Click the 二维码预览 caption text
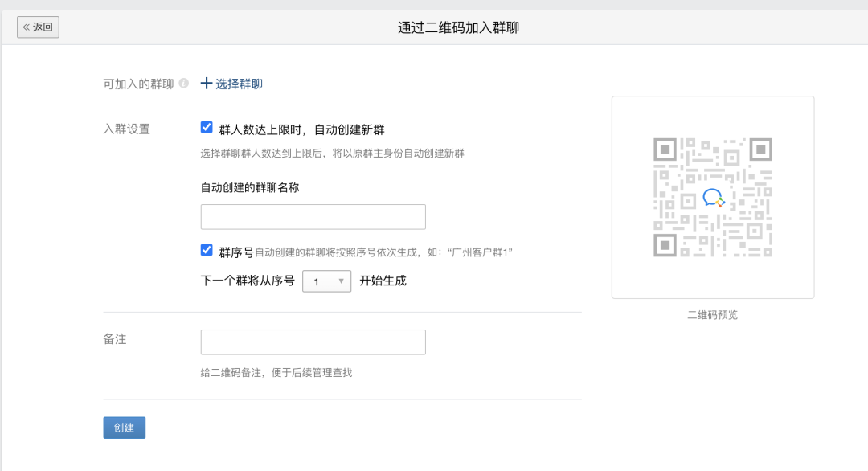The width and height of the screenshot is (868, 471). tap(713, 315)
